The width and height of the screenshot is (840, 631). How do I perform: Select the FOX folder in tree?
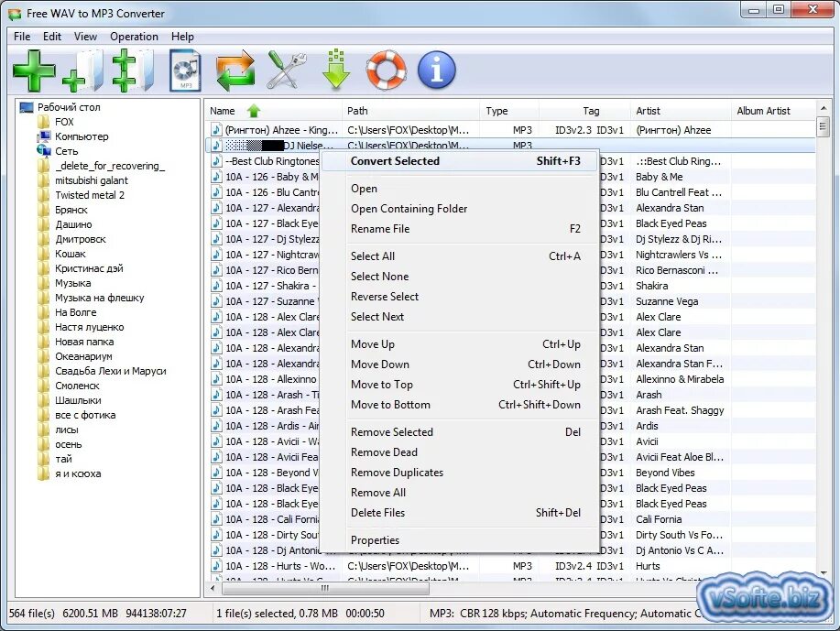pyautogui.click(x=64, y=122)
